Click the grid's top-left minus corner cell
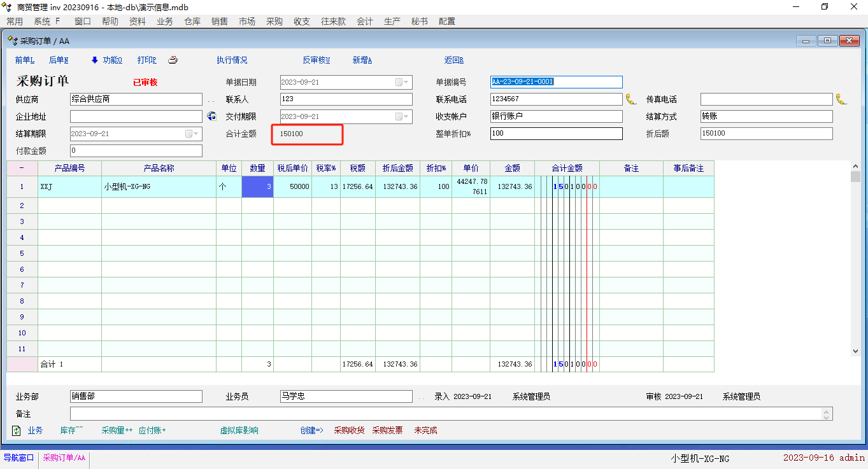This screenshot has height=469, width=868. (22, 169)
